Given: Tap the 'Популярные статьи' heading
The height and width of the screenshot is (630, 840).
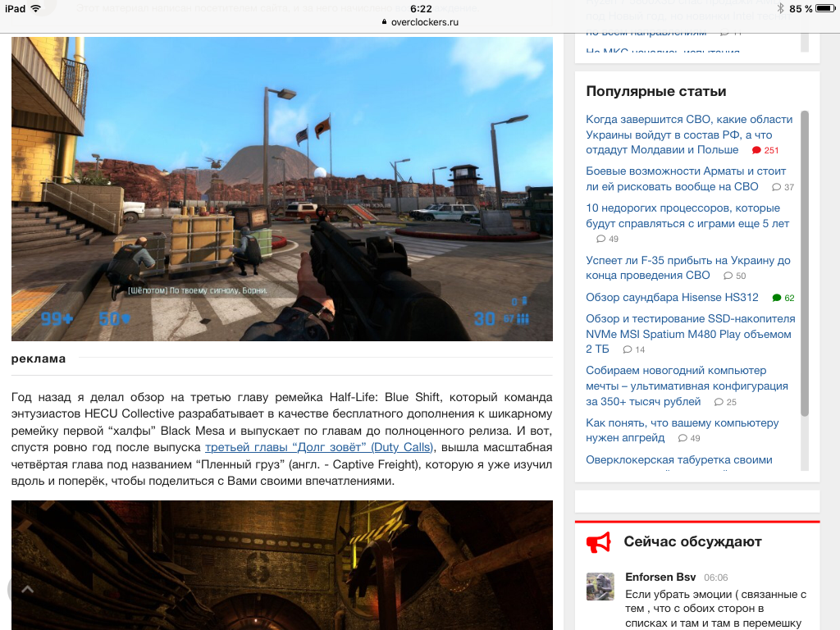Looking at the screenshot, I should [x=655, y=91].
